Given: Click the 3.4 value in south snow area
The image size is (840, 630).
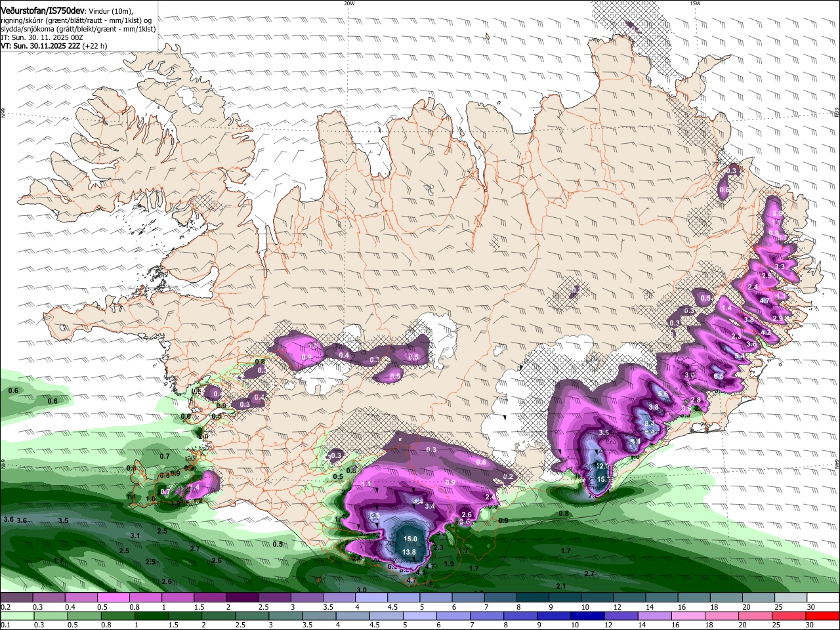Looking at the screenshot, I should click(430, 507).
